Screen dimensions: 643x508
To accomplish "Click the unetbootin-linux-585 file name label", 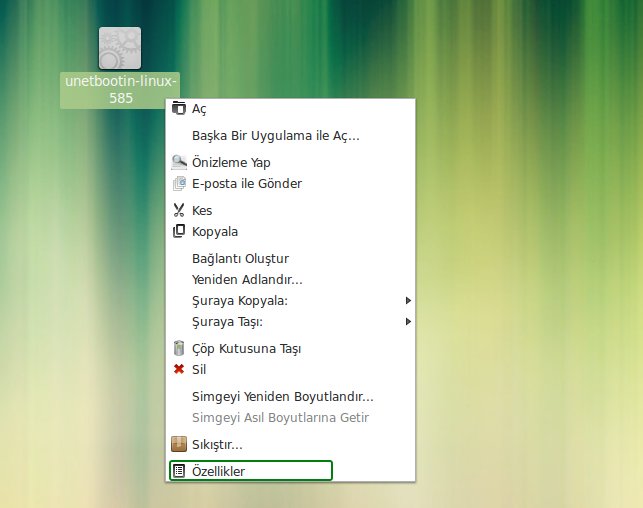I will point(120,90).
